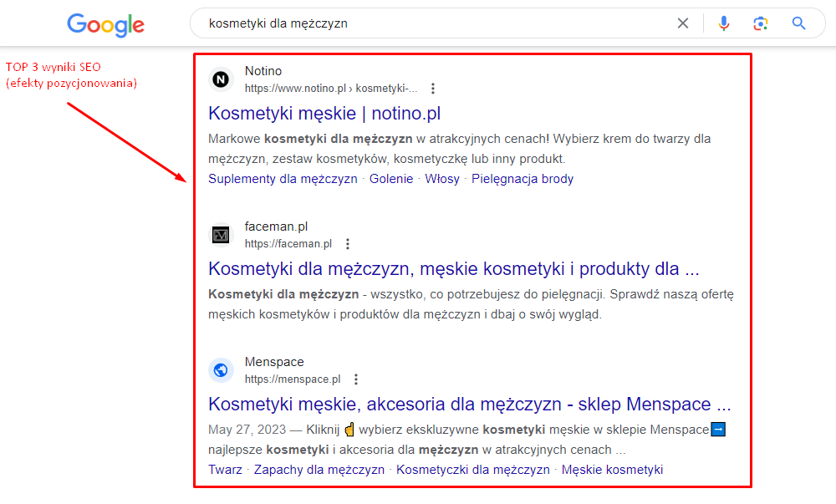Follow the 'Włosy' sitelink

tap(442, 179)
